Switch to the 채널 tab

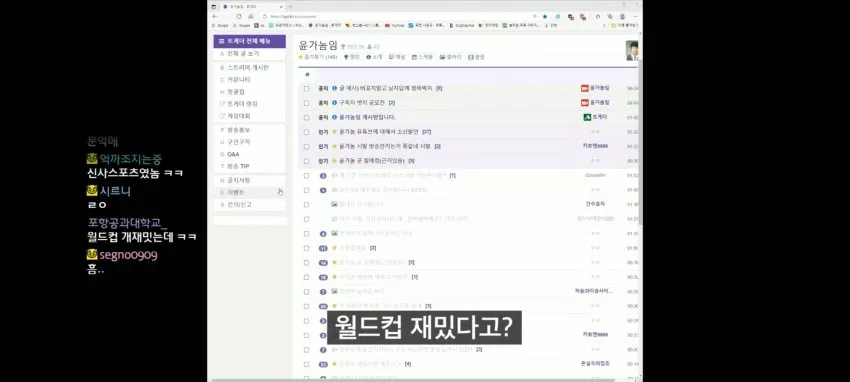(397, 57)
